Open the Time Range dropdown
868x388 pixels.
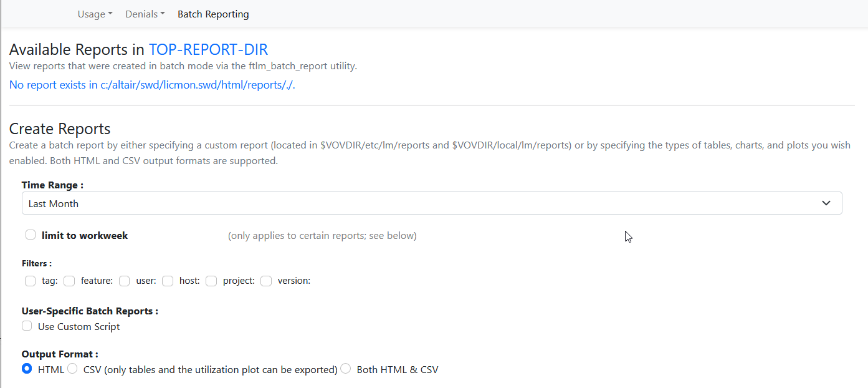(x=826, y=203)
